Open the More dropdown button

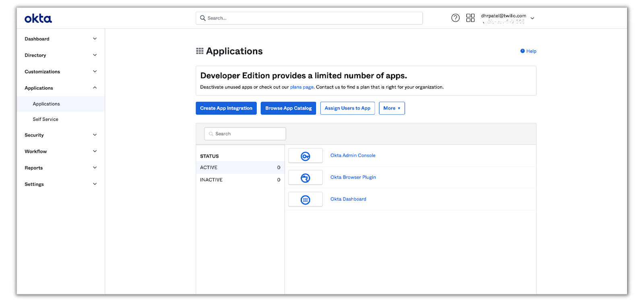pos(392,108)
